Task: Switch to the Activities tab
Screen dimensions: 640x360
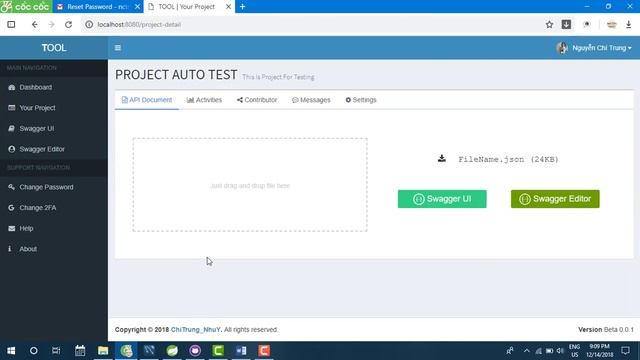Action: (x=204, y=100)
